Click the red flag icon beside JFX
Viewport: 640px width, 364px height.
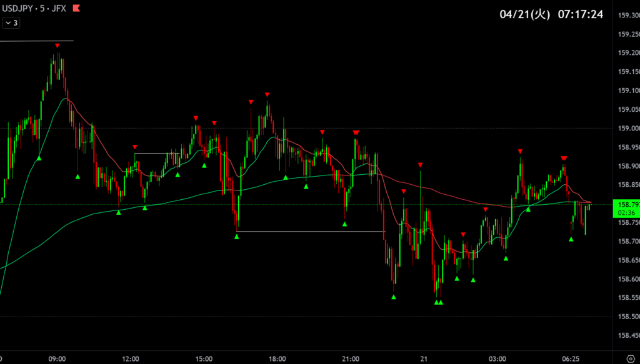(76, 9)
